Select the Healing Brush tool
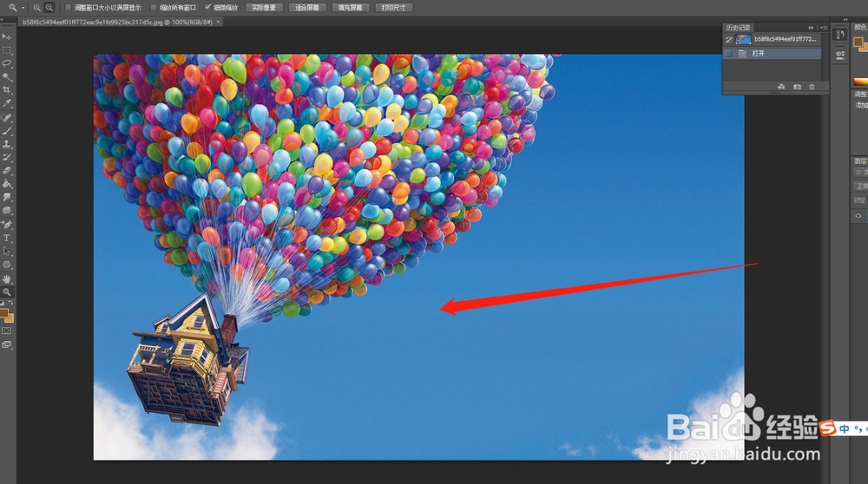The width and height of the screenshot is (868, 484). pyautogui.click(x=7, y=118)
